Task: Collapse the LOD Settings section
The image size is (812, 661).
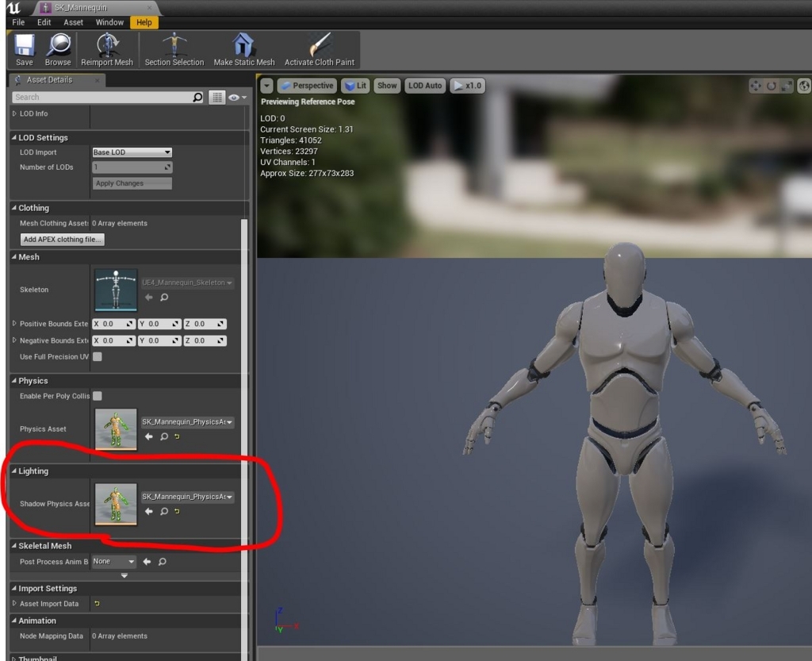Action: (x=14, y=137)
